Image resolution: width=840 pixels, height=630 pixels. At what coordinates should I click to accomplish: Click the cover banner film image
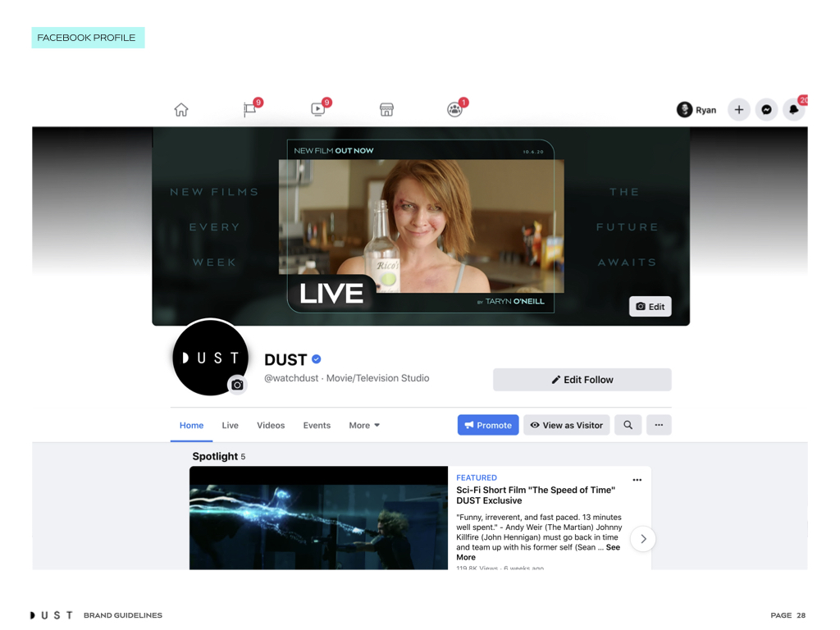point(421,226)
